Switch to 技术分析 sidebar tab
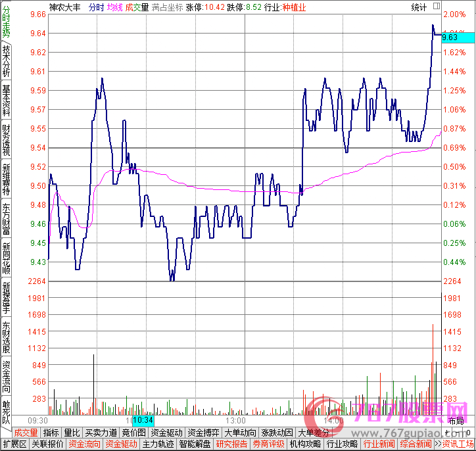Image resolution: width=476 pixels, height=451 pixels. coord(6,61)
